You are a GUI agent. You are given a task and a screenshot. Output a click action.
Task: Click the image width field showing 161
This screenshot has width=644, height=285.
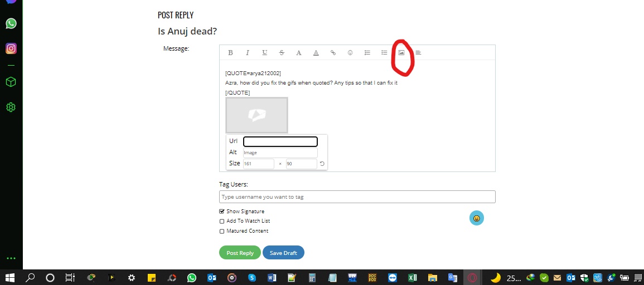point(258,164)
